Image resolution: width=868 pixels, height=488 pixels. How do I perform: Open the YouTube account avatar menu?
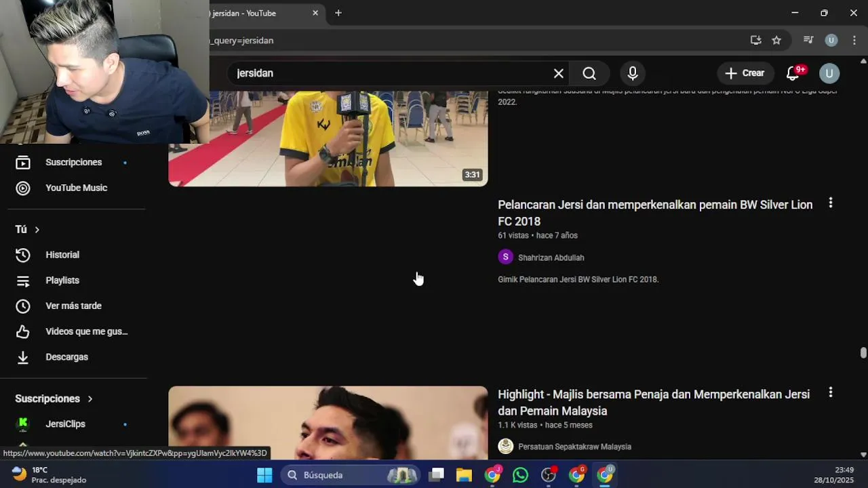pos(829,73)
